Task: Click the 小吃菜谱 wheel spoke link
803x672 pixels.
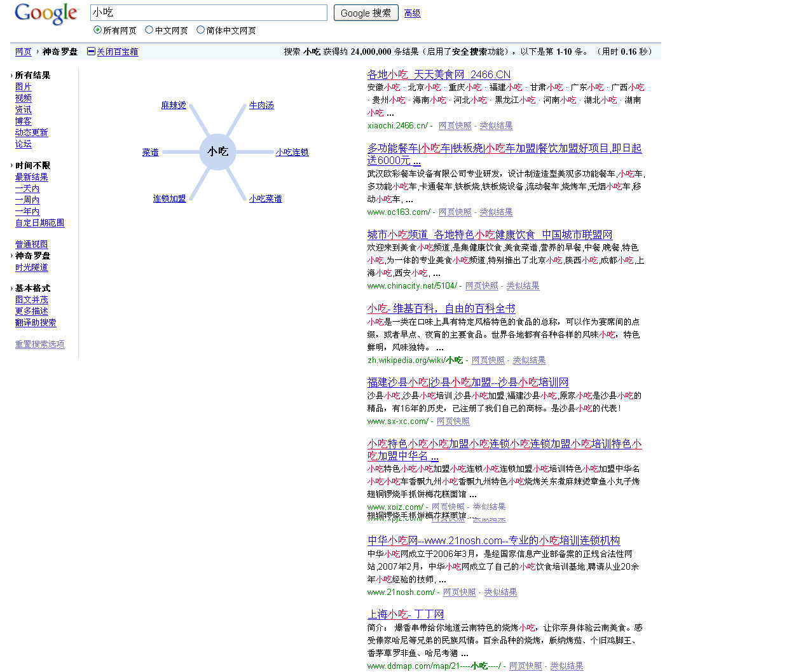Action: 265,199
